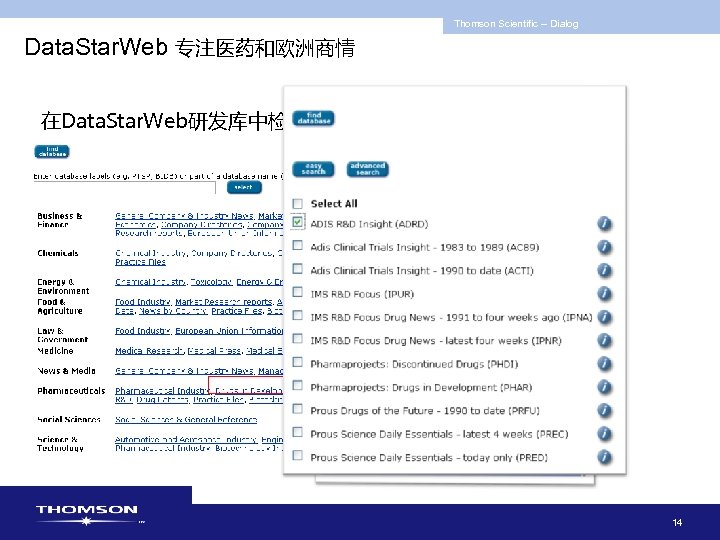Image resolution: width=720 pixels, height=540 pixels.
Task: Open info for Prous Science Daily Essentials PRED
Action: point(604,457)
